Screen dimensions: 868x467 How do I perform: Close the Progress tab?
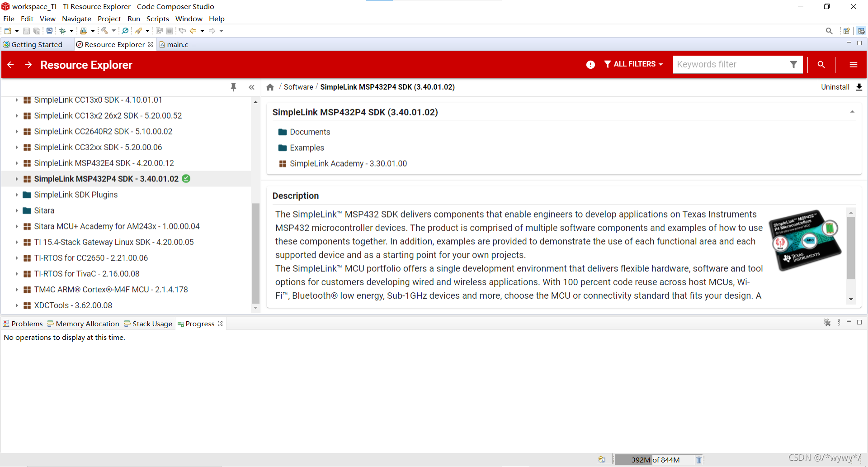tap(220, 324)
